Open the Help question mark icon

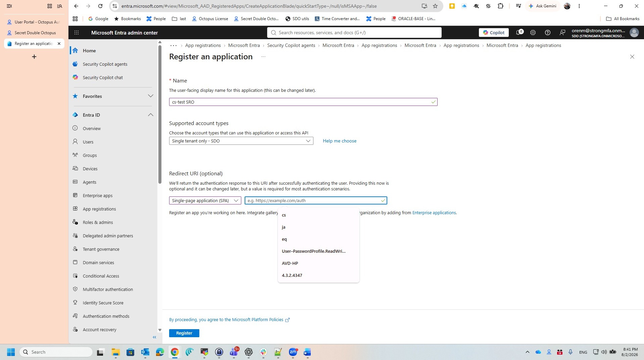[x=548, y=33]
